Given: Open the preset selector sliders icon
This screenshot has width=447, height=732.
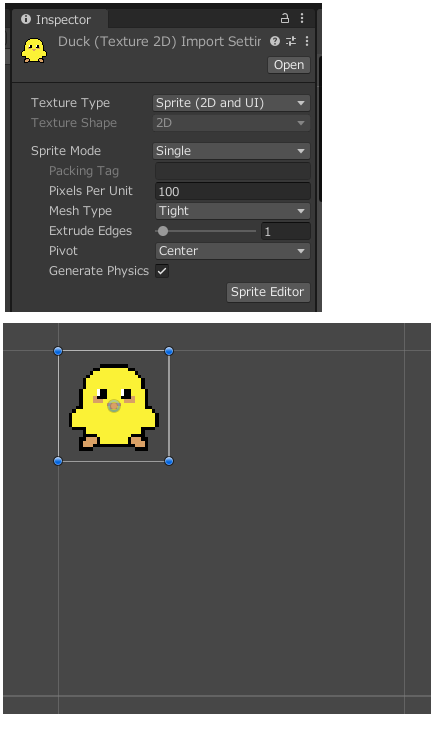Looking at the screenshot, I should click(x=291, y=41).
